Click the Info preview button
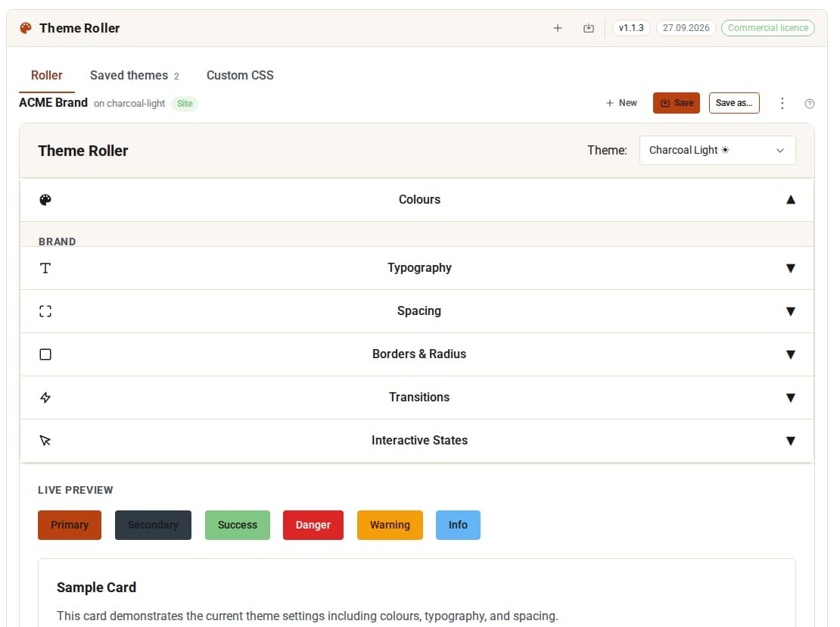This screenshot has height=627, width=840. pyautogui.click(x=458, y=526)
